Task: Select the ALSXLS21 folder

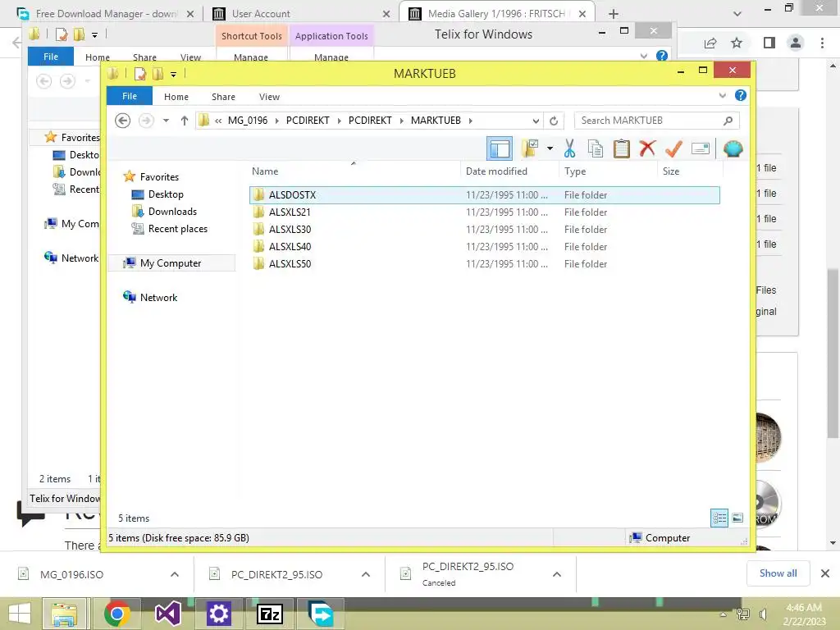Action: click(484, 212)
